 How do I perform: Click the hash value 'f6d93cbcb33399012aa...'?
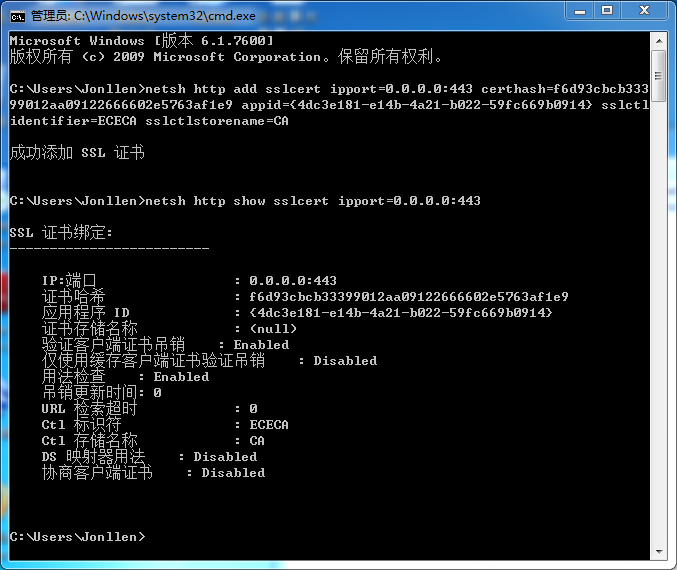408,297
